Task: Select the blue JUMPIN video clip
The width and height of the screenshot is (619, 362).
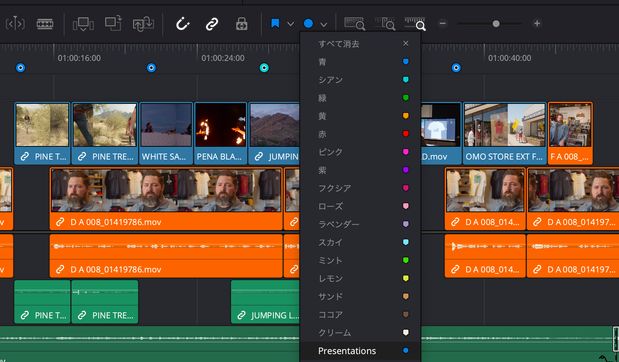Action: click(x=274, y=133)
